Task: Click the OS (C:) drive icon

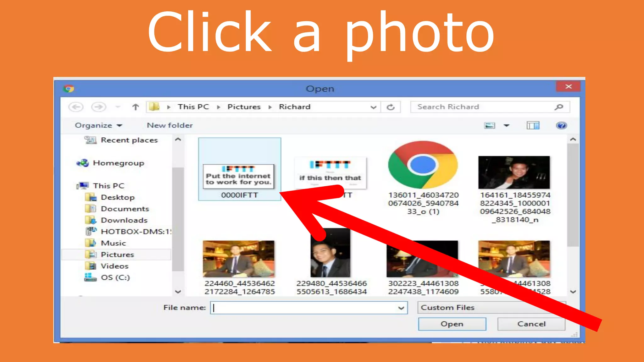Action: click(x=91, y=277)
